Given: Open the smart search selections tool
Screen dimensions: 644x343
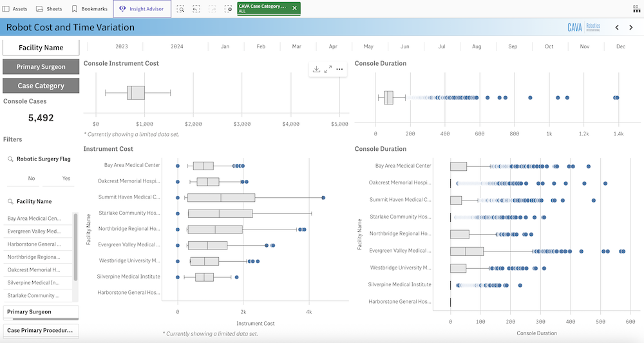Looking at the screenshot, I should (x=181, y=9).
